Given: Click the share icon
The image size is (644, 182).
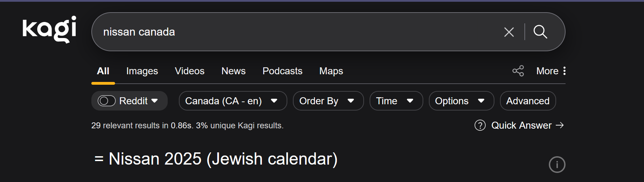Looking at the screenshot, I should click(x=518, y=71).
